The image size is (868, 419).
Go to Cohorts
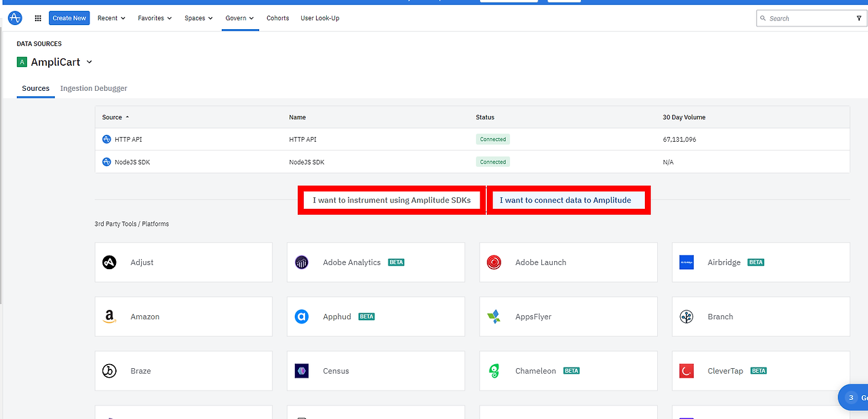(x=277, y=18)
